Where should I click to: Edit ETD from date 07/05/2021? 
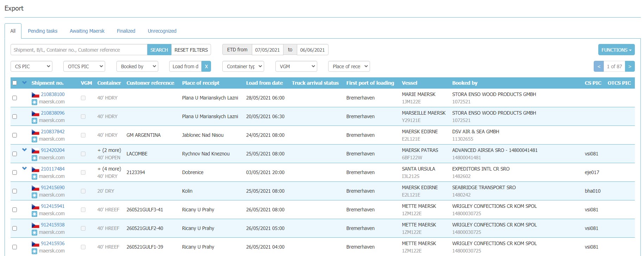[x=268, y=50]
